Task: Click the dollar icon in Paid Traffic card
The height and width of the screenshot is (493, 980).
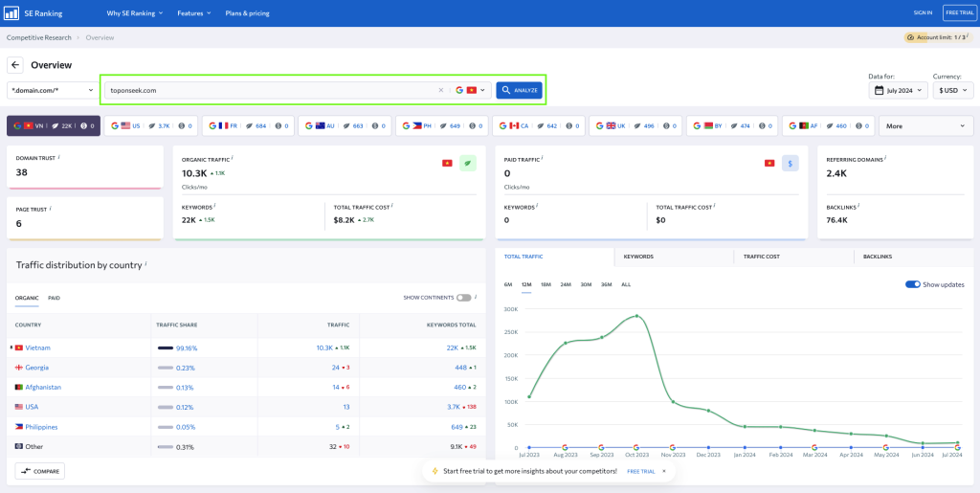Action: 790,164
